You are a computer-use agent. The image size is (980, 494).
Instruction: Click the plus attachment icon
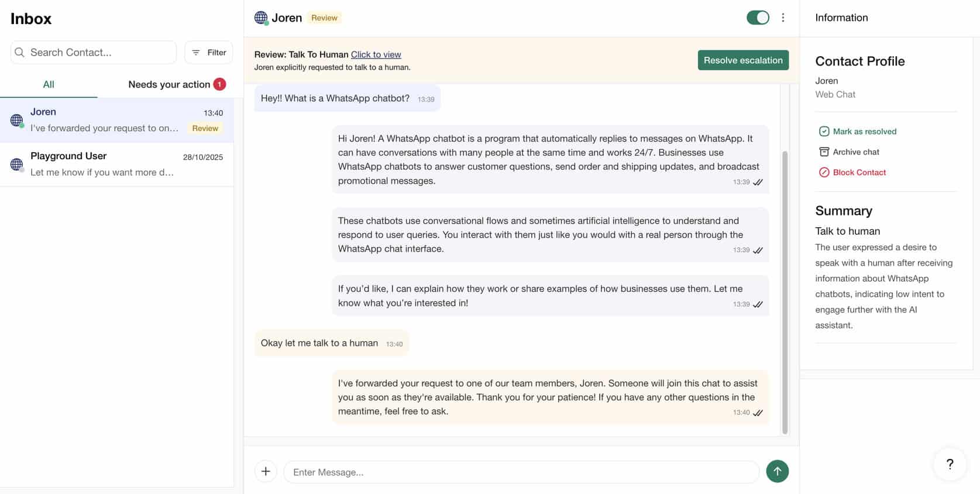tap(266, 471)
